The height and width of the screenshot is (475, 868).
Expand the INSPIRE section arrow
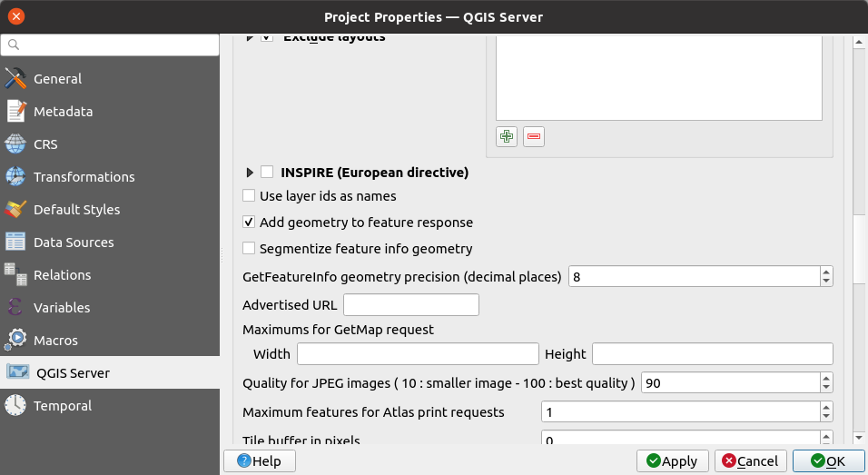pyautogui.click(x=250, y=173)
